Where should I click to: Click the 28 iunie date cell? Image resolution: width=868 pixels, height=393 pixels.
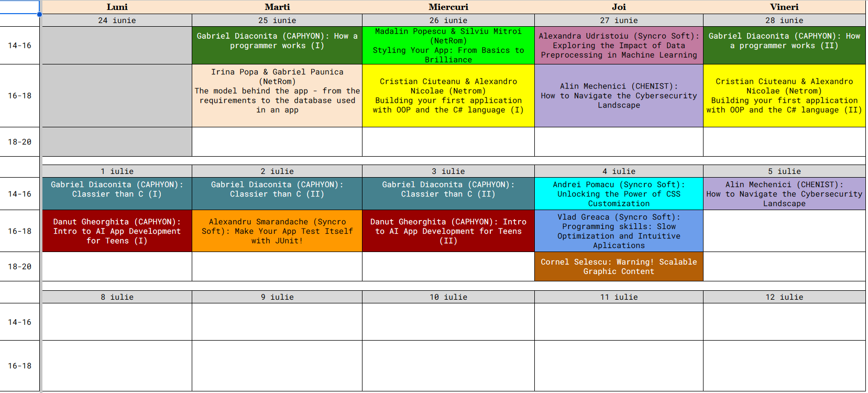(784, 20)
